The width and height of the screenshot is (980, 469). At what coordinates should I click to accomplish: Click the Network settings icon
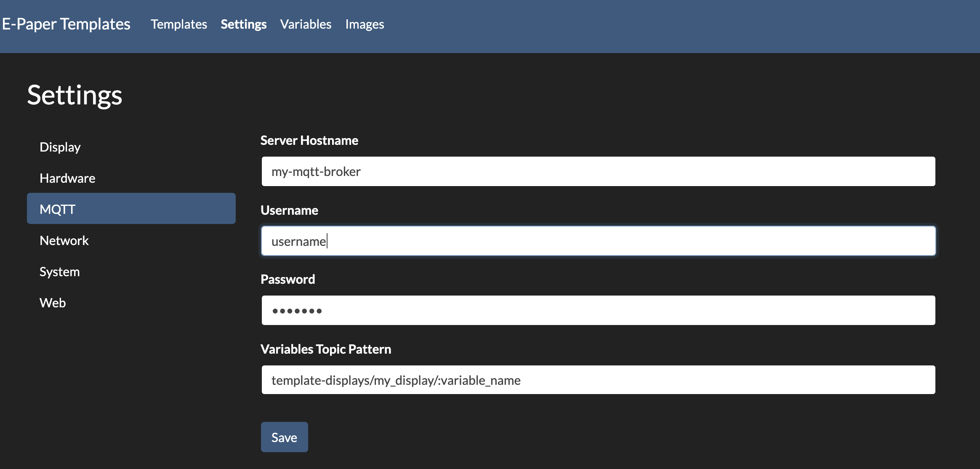[64, 240]
